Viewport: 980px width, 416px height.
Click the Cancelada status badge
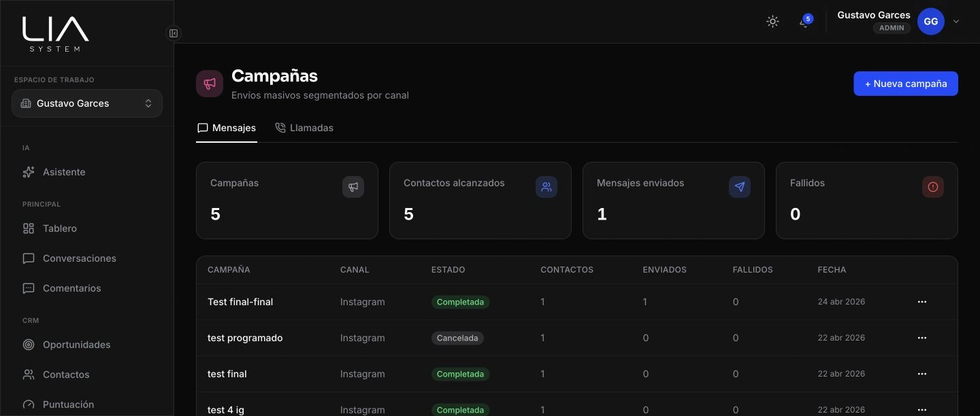(x=457, y=338)
